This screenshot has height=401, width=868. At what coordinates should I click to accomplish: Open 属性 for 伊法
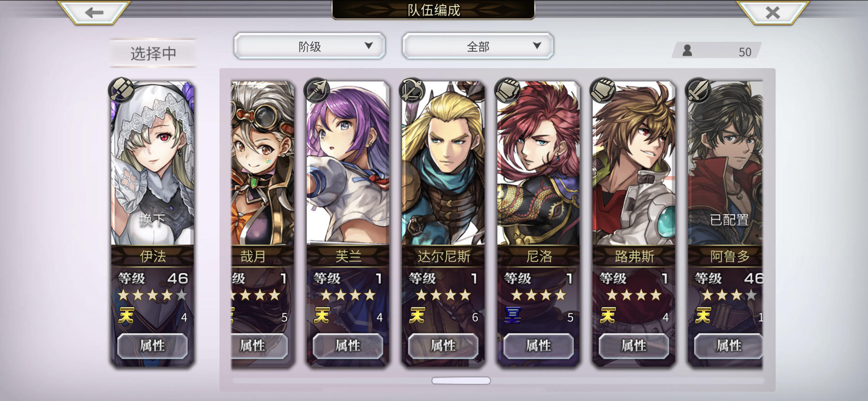click(x=152, y=346)
